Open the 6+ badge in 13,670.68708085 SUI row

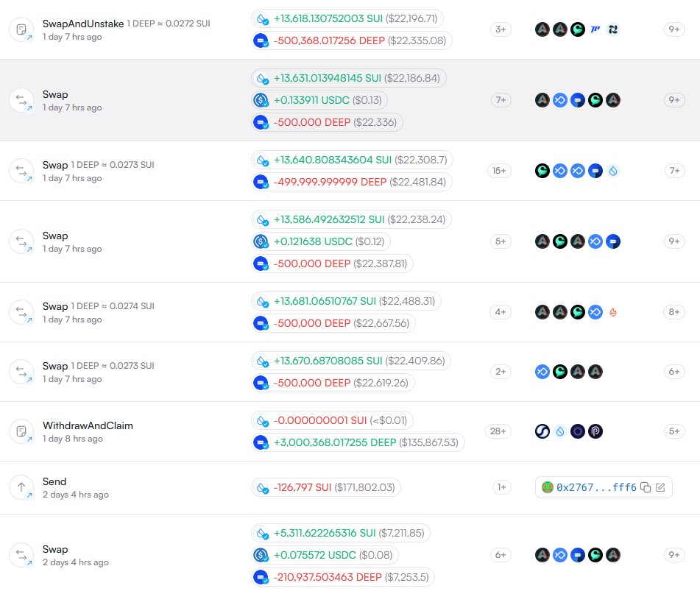674,372
